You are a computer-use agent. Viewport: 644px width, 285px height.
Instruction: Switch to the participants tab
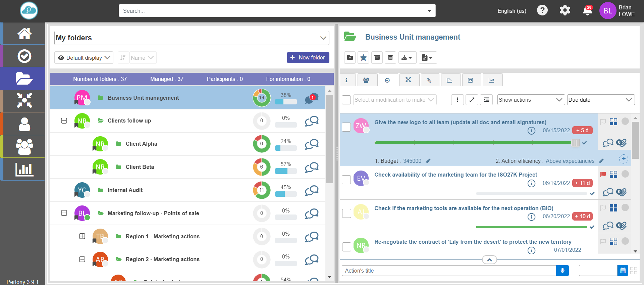pos(366,80)
